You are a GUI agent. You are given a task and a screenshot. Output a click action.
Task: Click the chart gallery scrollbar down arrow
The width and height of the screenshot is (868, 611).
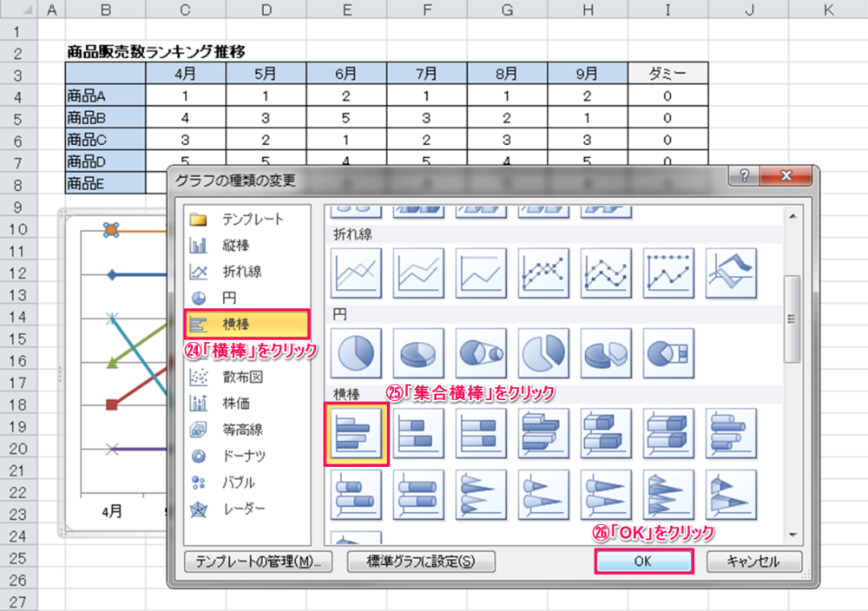point(791,534)
